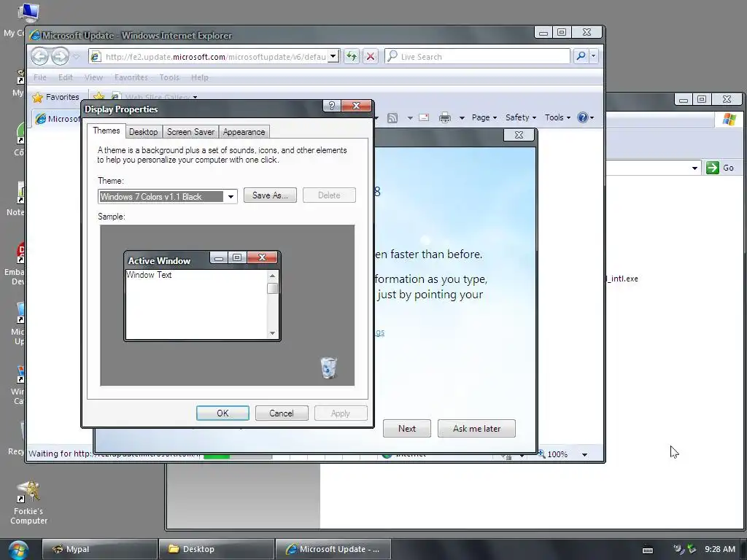Click the Print printer icon
This screenshot has width=747, height=560.
pos(445,117)
